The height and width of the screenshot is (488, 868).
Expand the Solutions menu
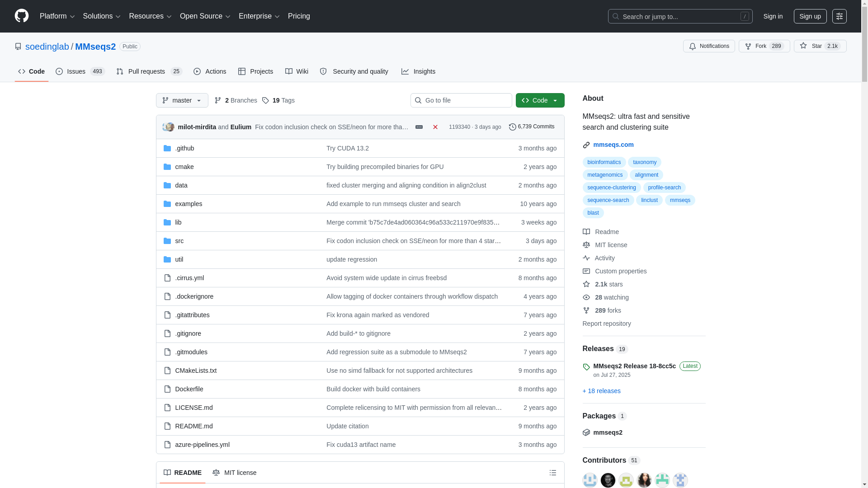coord(102,16)
